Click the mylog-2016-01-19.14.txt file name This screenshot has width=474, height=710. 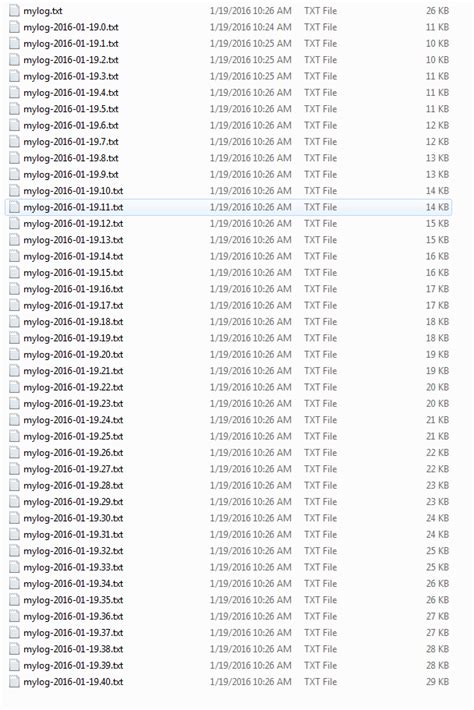point(73,257)
